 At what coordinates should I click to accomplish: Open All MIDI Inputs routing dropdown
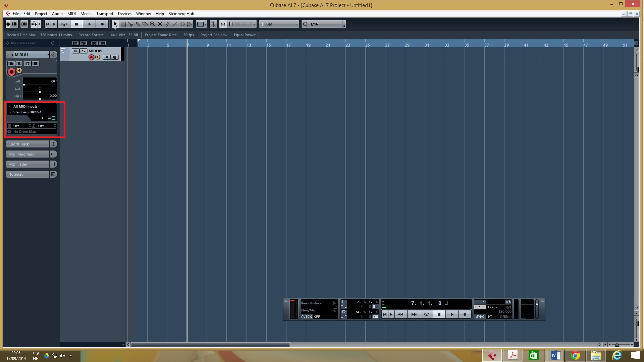(x=32, y=106)
